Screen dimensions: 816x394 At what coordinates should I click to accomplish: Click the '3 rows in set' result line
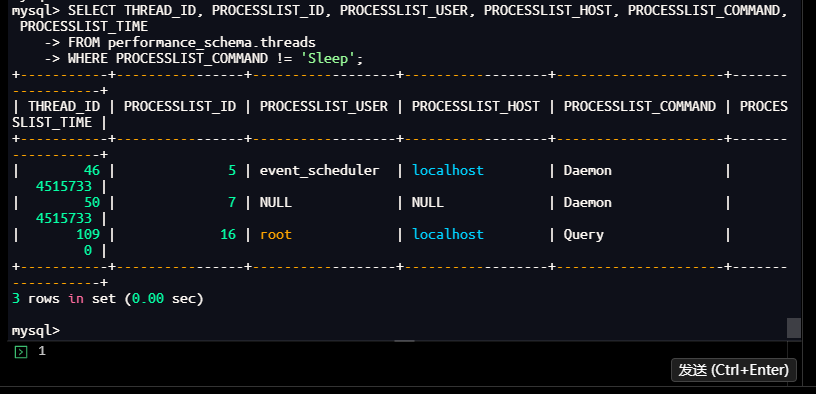point(108,299)
